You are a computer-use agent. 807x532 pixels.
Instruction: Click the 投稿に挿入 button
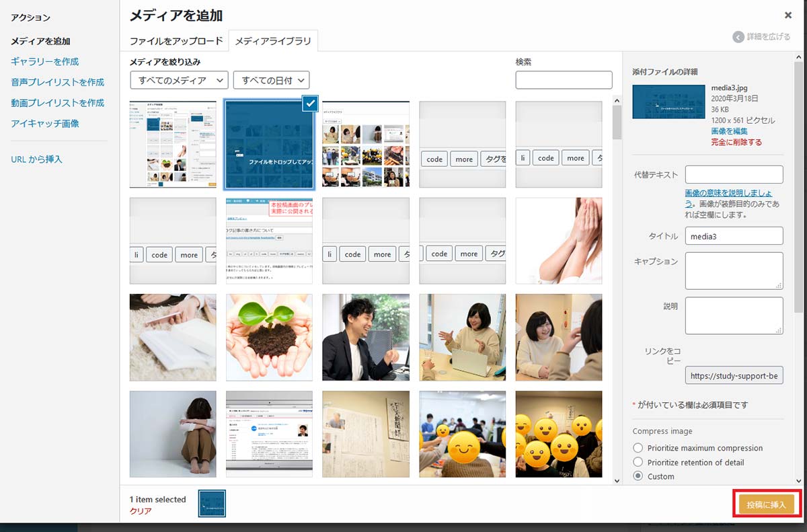click(x=766, y=504)
